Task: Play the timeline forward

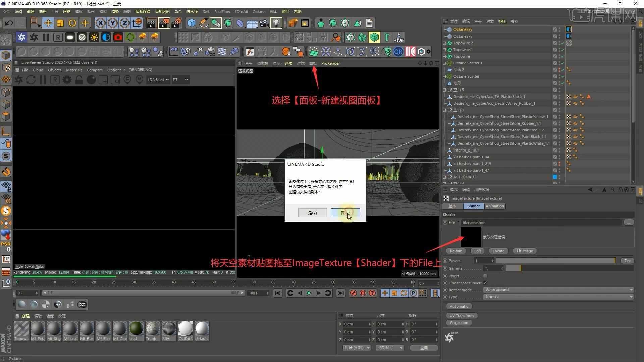Action: (x=309, y=293)
